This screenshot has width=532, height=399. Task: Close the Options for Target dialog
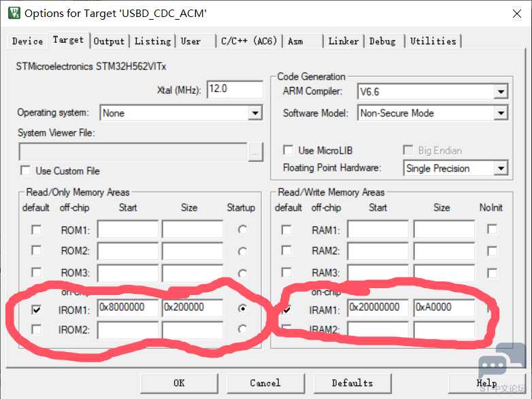(x=517, y=14)
